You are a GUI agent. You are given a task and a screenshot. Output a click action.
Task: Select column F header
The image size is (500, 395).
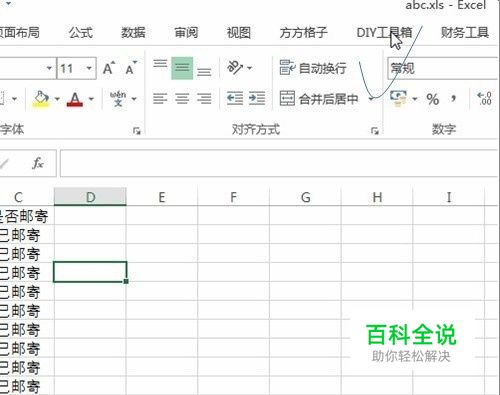point(233,197)
